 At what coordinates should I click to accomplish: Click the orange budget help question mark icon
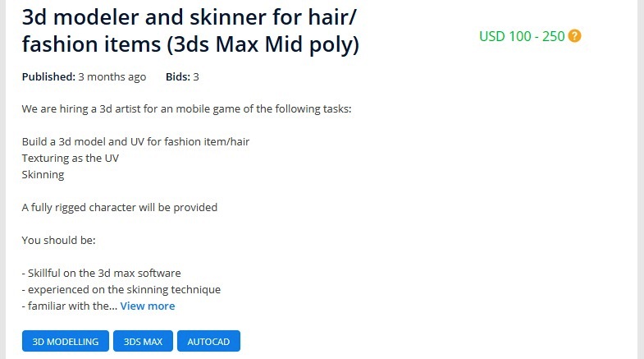coord(574,36)
